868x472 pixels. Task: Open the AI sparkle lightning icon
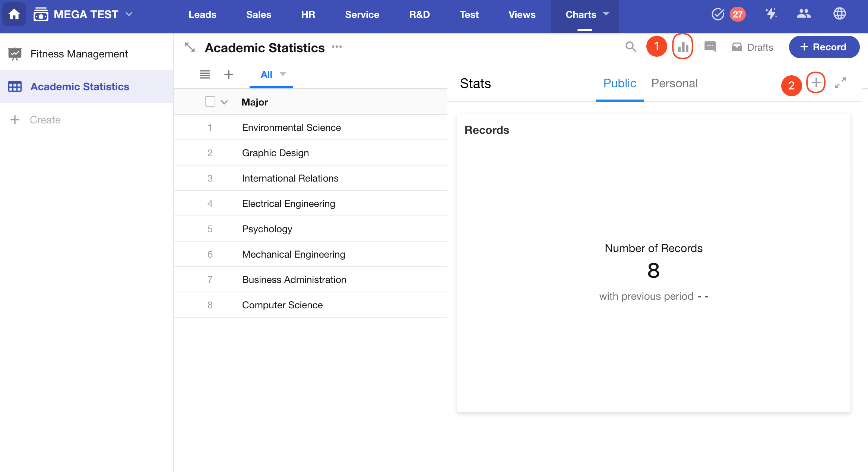click(771, 14)
